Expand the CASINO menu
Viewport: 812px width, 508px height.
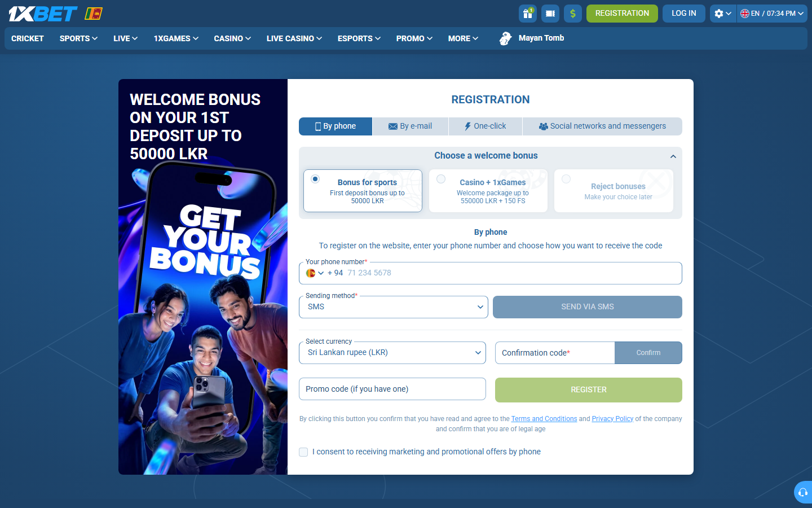point(232,38)
